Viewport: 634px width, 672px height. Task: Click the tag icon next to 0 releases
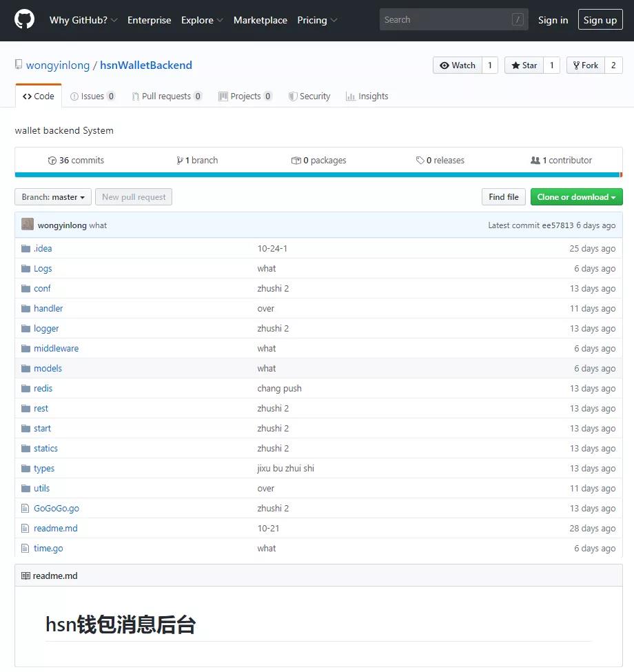[x=420, y=161]
